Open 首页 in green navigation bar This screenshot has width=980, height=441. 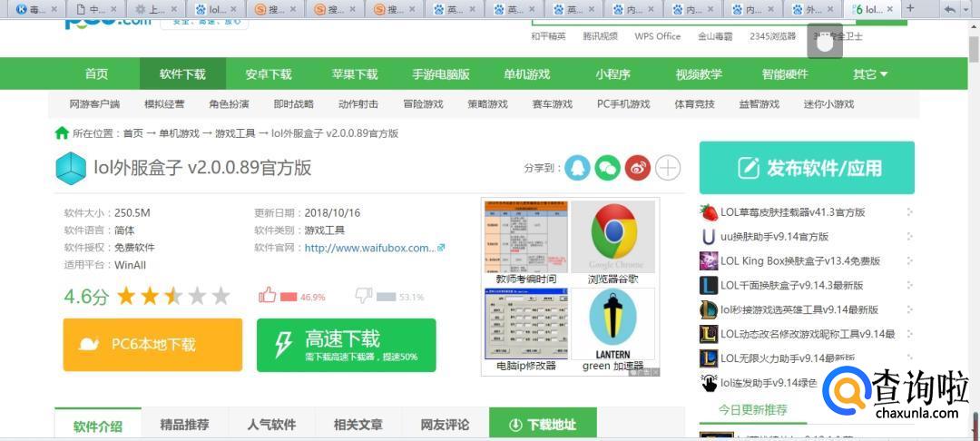tap(97, 74)
